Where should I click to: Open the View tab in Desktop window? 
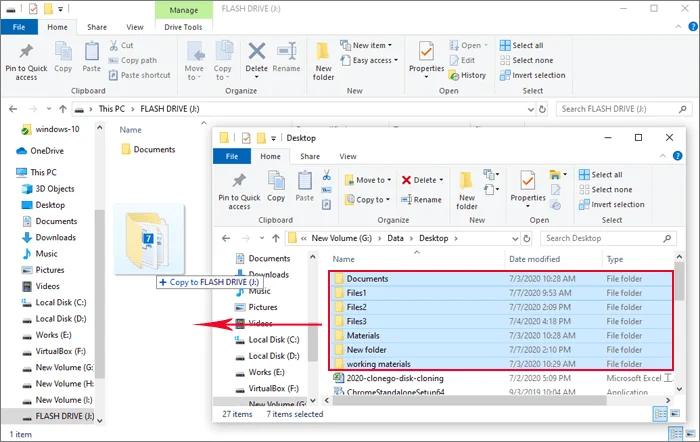pyautogui.click(x=348, y=156)
